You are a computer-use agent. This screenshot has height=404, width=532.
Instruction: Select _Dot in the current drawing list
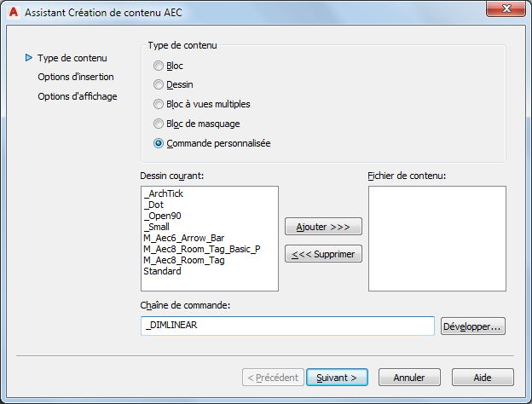click(154, 205)
